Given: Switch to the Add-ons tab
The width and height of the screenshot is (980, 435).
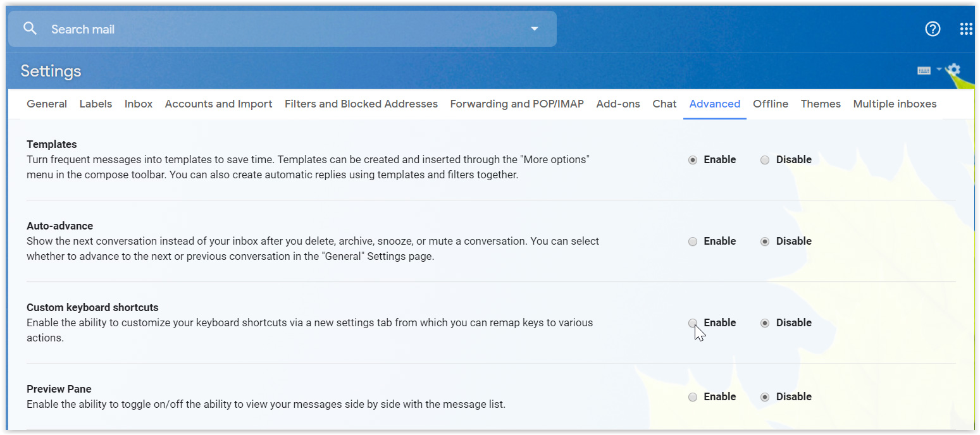Looking at the screenshot, I should pyautogui.click(x=618, y=104).
